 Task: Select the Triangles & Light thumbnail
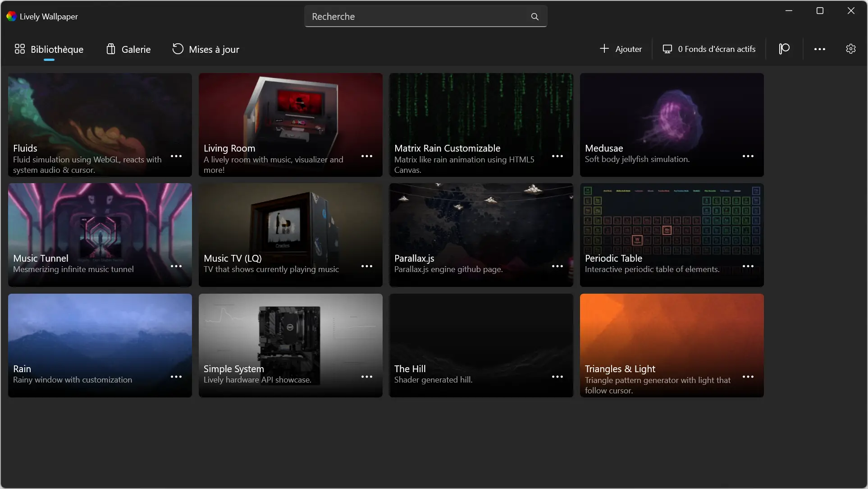672,346
